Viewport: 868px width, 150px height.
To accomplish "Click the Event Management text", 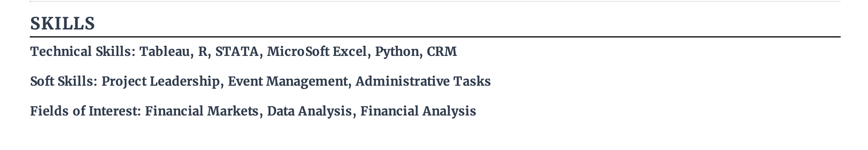I will point(288,82).
